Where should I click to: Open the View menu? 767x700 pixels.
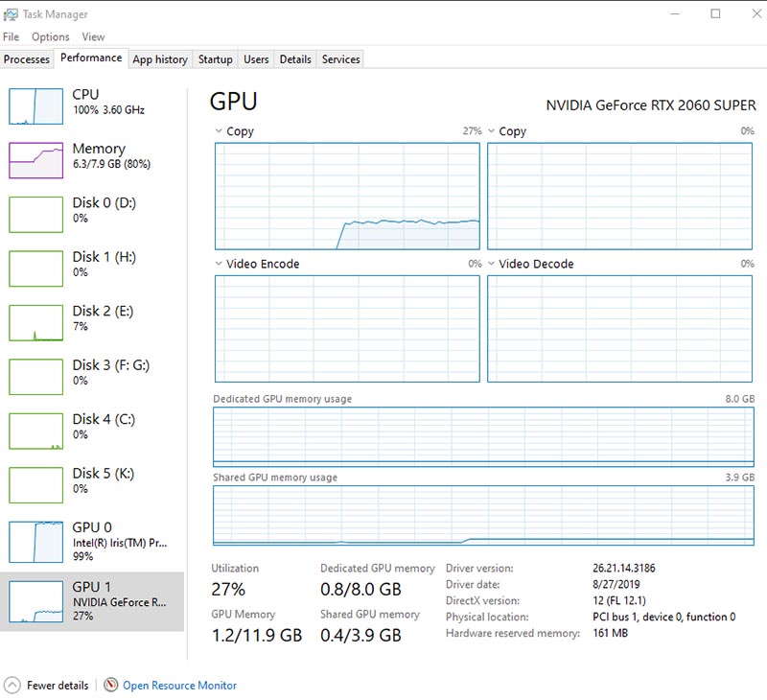[93, 36]
